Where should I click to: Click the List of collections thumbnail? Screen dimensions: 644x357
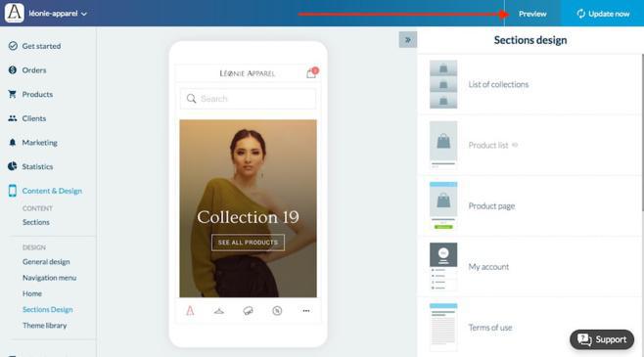tap(443, 84)
